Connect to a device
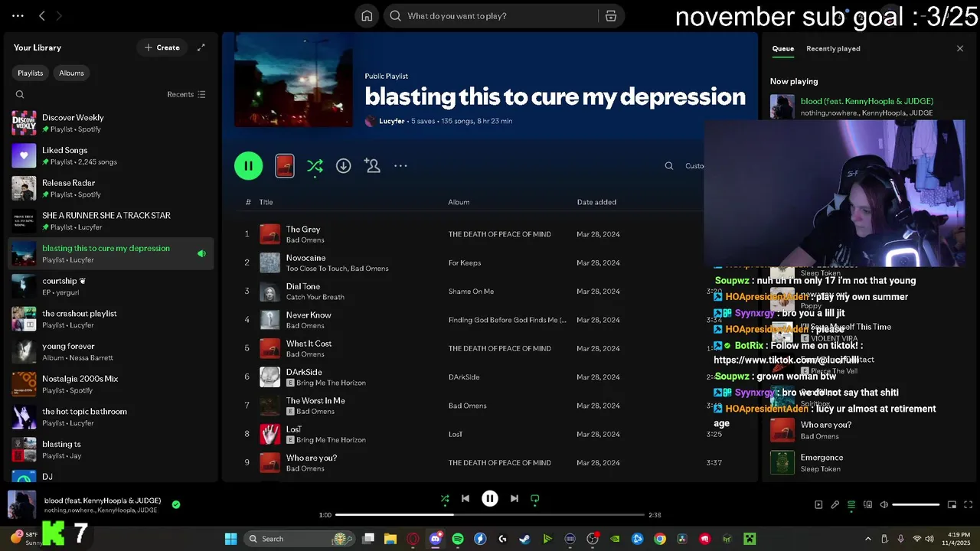Viewport: 980px width, 551px height. pos(867,505)
